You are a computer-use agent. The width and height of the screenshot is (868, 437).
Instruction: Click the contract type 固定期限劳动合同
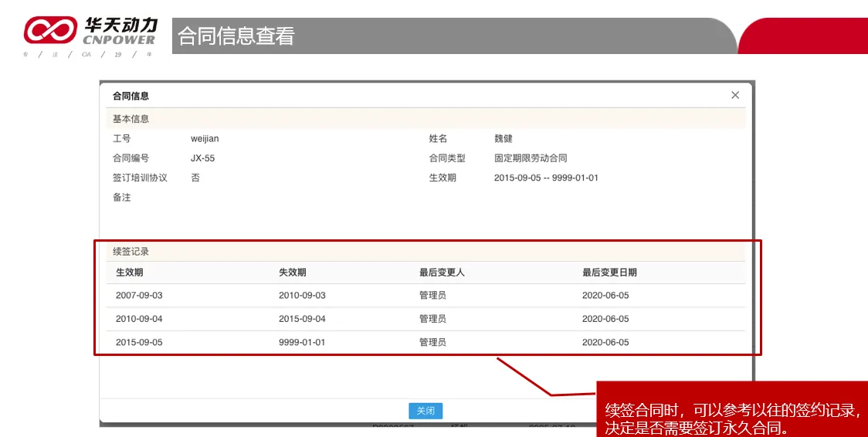pyautogui.click(x=531, y=158)
